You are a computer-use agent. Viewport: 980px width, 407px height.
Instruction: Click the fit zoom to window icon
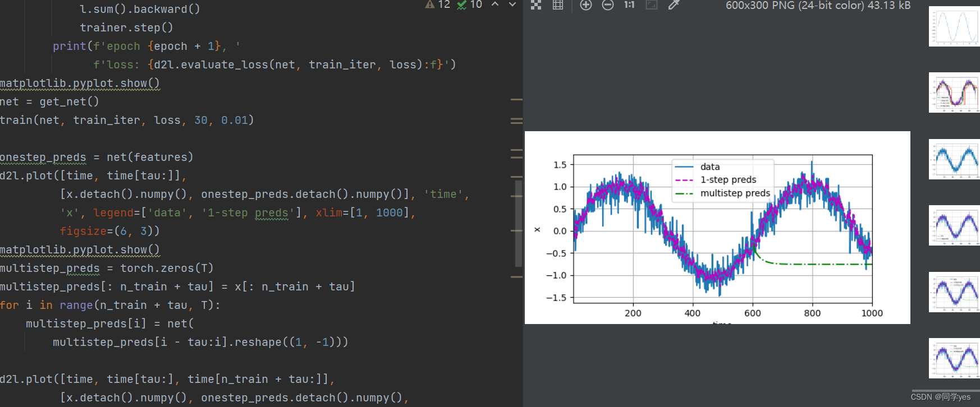[x=652, y=5]
